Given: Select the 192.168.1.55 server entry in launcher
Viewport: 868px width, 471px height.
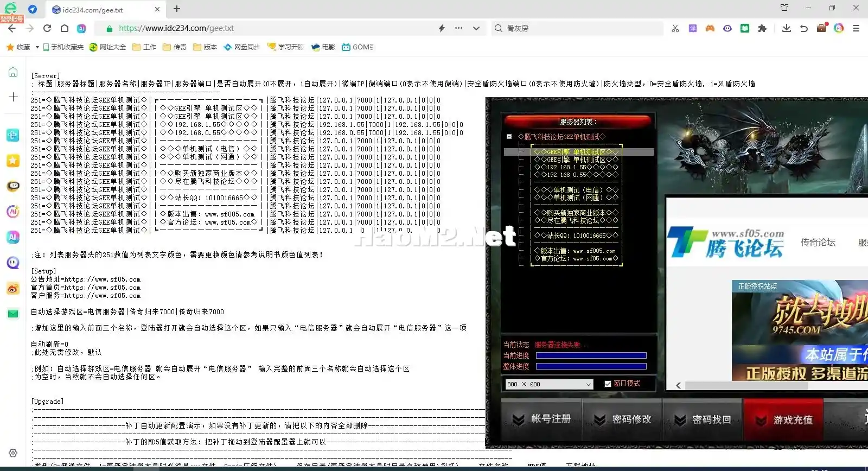Looking at the screenshot, I should [576, 167].
